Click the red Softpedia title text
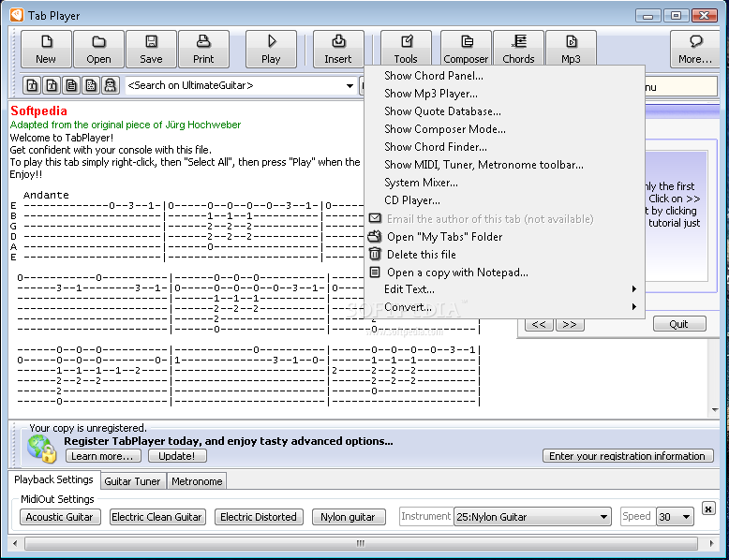Image resolution: width=729 pixels, height=560 pixels. pos(38,111)
